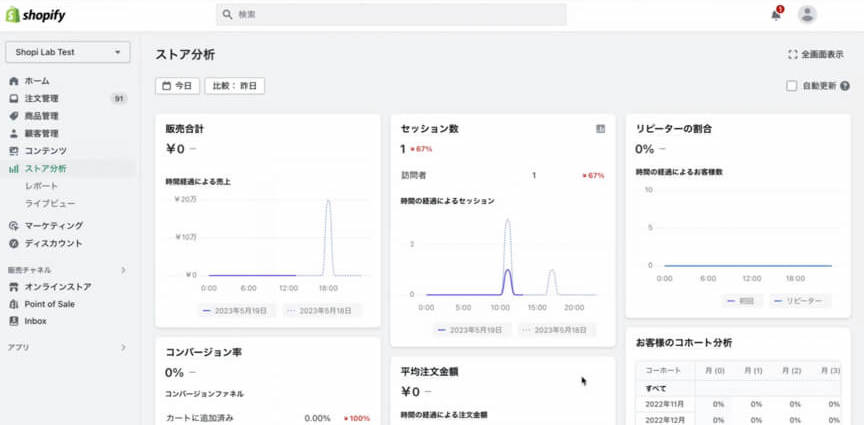Click the カートに追加済み funnel row
The image size is (864, 425).
(268, 418)
